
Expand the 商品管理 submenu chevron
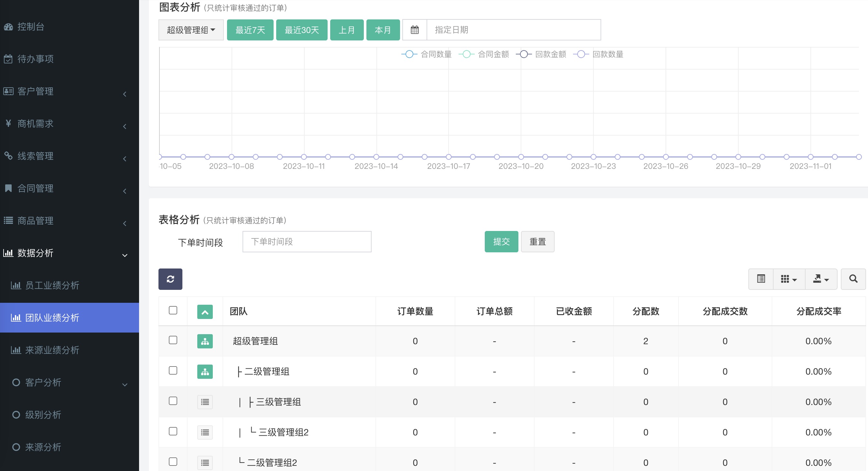(x=125, y=224)
